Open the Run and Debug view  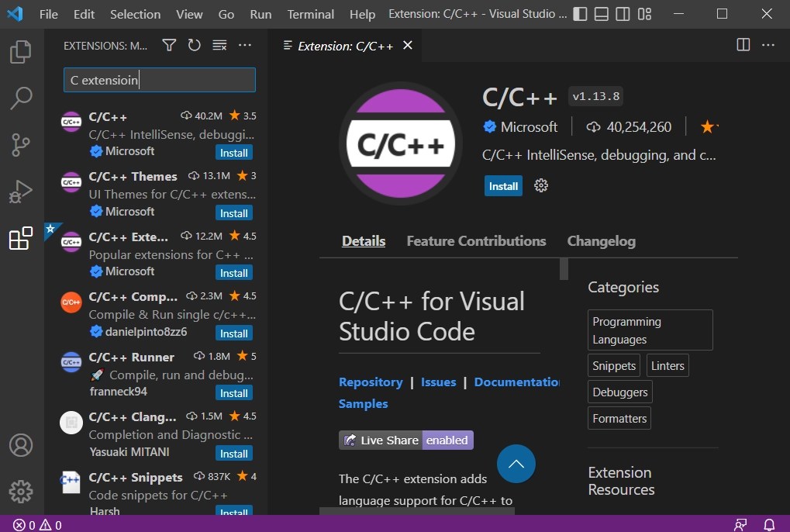(21, 192)
